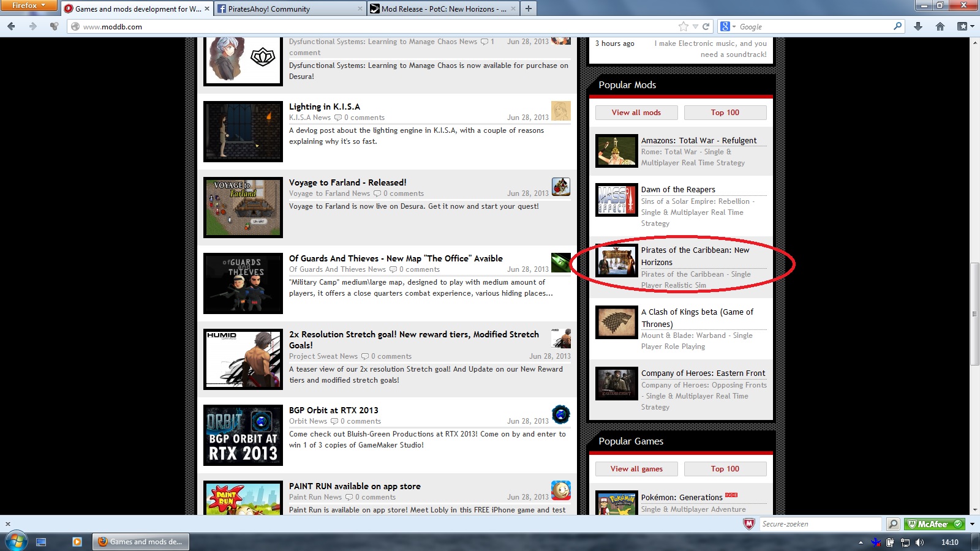
Task: Click View all games button
Action: click(x=636, y=469)
